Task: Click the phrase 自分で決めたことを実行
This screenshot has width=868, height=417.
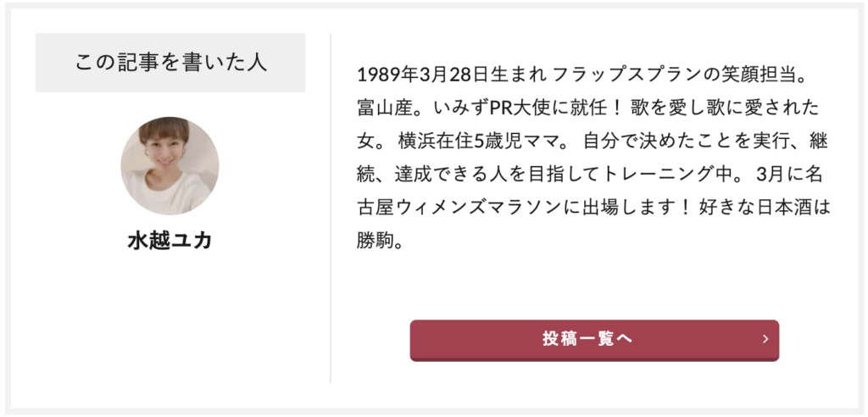Action: coord(686,143)
